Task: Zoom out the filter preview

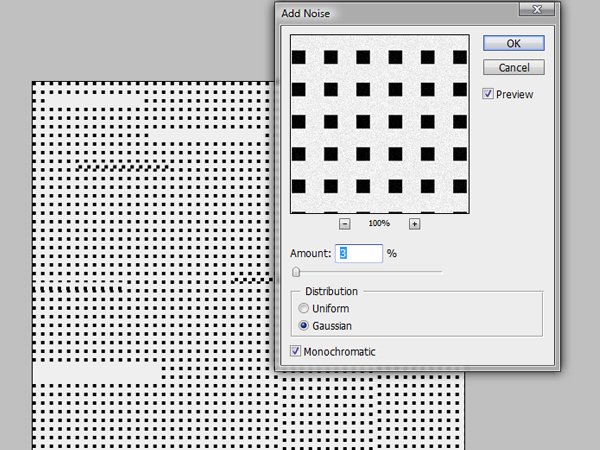Action: (x=344, y=224)
